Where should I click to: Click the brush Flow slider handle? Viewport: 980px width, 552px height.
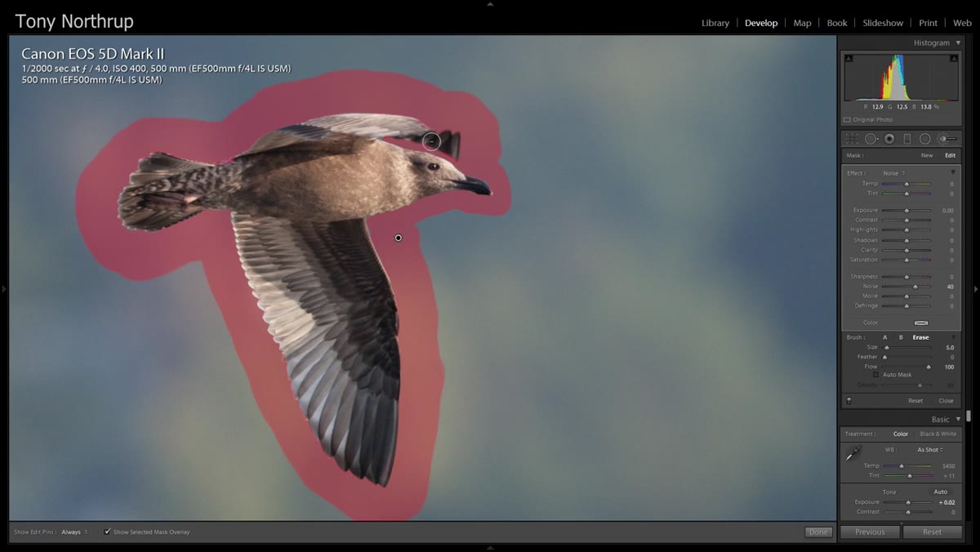[929, 367]
